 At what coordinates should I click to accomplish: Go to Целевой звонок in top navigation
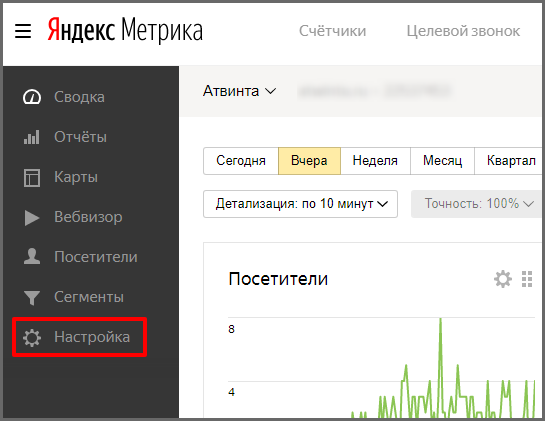pyautogui.click(x=463, y=31)
